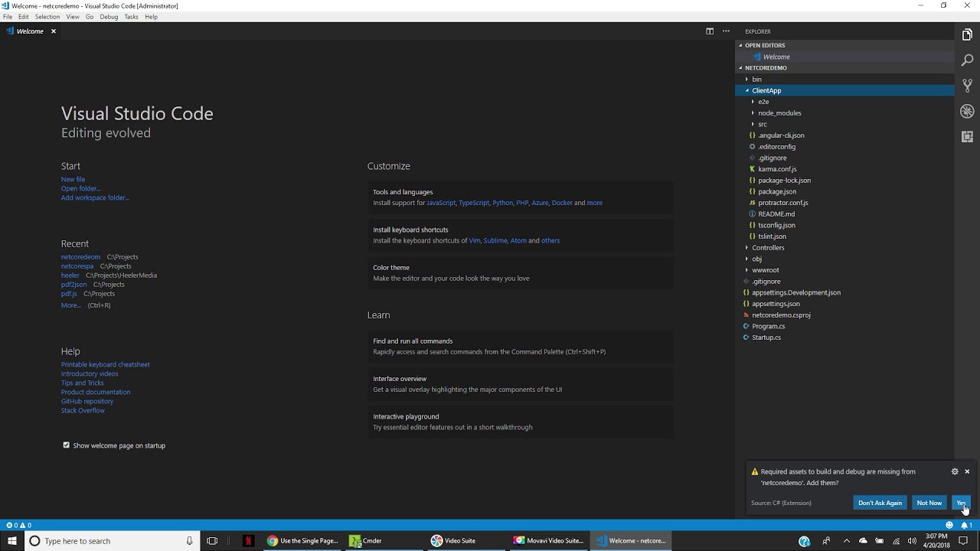Collapse the ClientApp folder
The image size is (980, 551).
pyautogui.click(x=844, y=90)
